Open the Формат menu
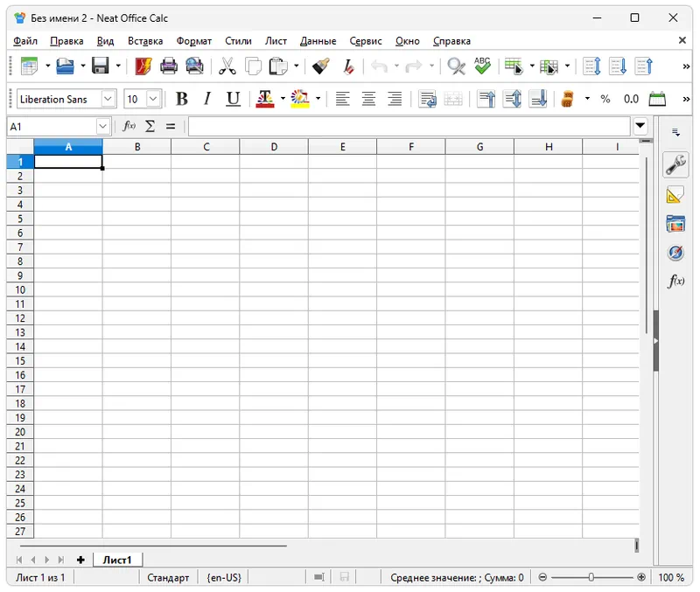 point(193,41)
